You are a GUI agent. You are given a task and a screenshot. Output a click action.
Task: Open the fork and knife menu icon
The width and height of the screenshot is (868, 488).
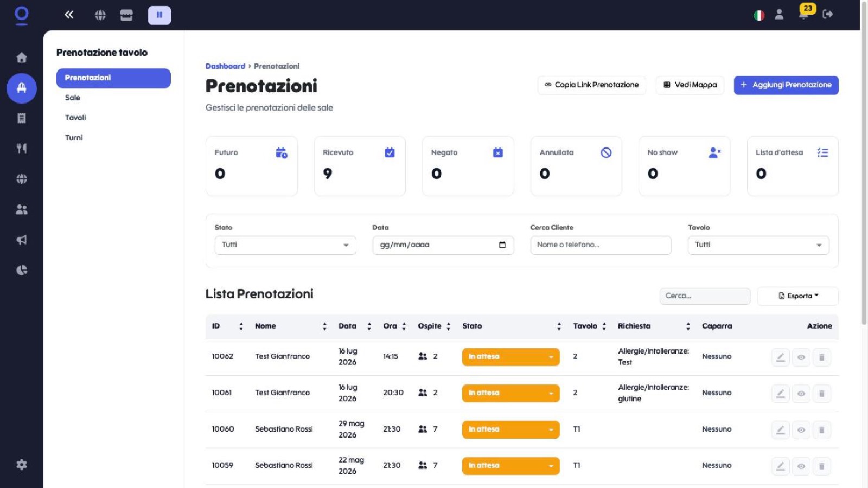click(x=22, y=149)
